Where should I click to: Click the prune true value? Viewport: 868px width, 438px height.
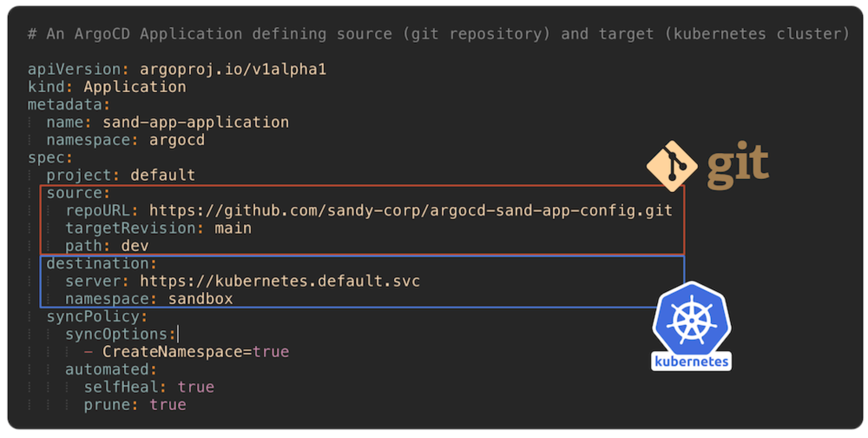[168, 405]
